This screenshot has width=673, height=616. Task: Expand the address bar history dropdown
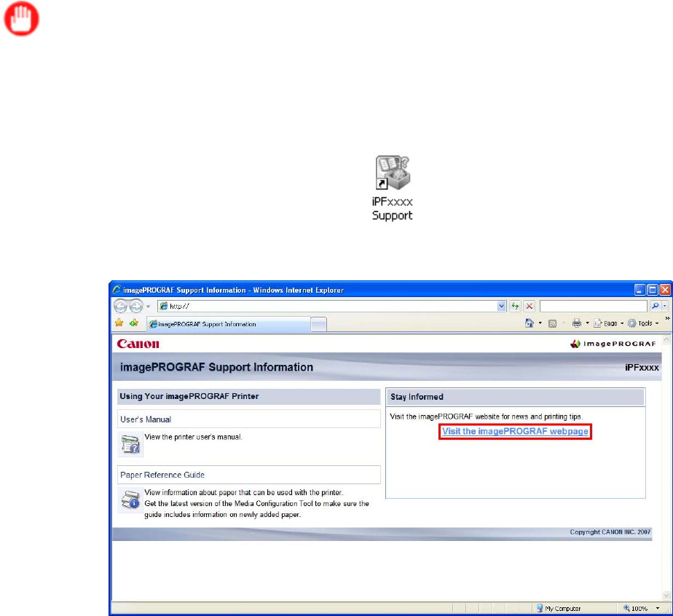pos(501,306)
